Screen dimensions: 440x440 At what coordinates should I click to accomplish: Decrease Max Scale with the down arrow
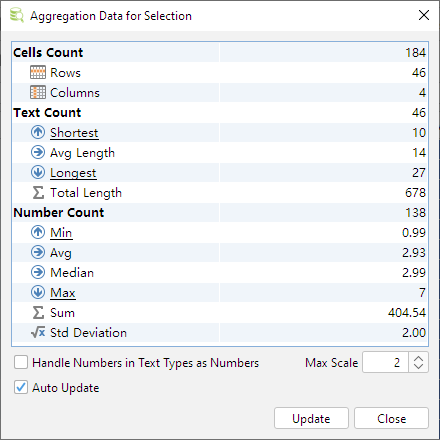[x=418, y=366]
